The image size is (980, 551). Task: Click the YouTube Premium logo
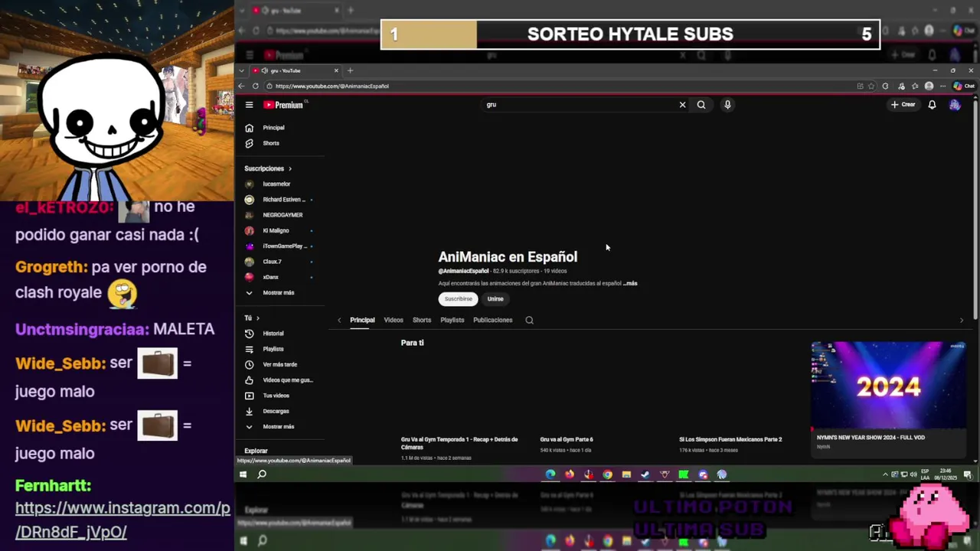pyautogui.click(x=283, y=105)
